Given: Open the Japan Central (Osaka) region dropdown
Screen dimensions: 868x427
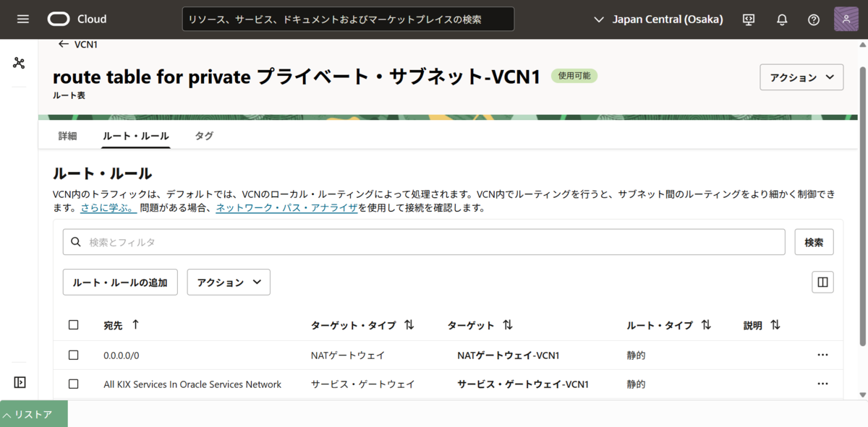Looking at the screenshot, I should coord(658,20).
